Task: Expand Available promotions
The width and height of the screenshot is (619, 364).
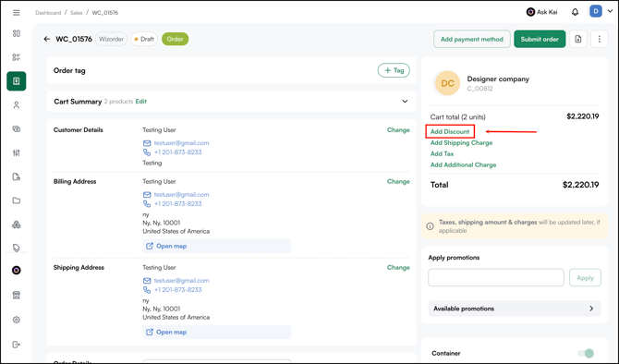Action: 515,309
